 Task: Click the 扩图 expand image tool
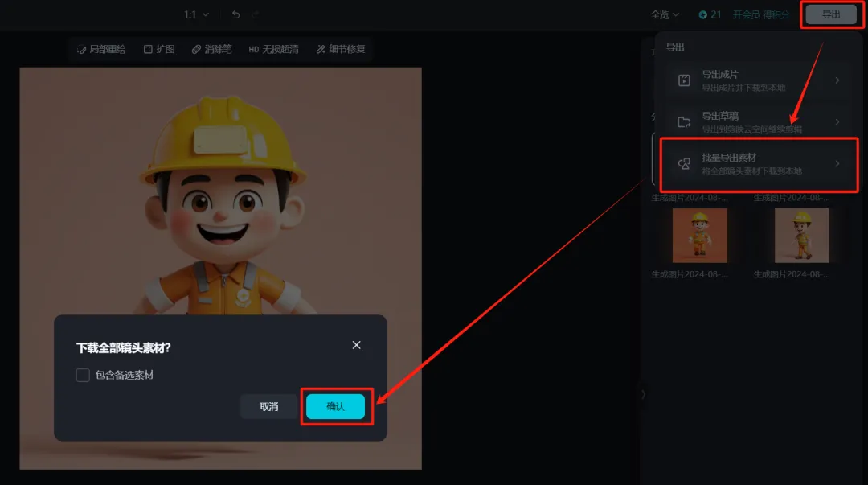[x=158, y=49]
